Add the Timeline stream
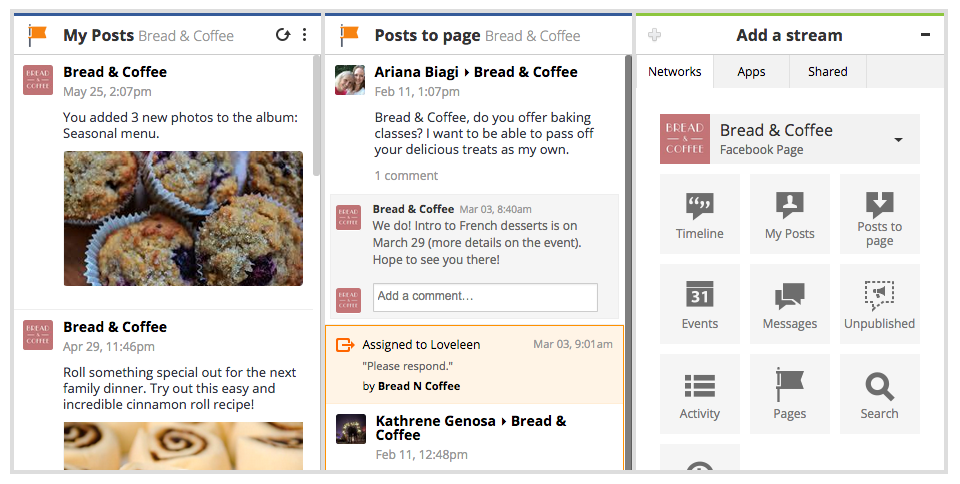Screen dimensions: 960x484 point(699,214)
